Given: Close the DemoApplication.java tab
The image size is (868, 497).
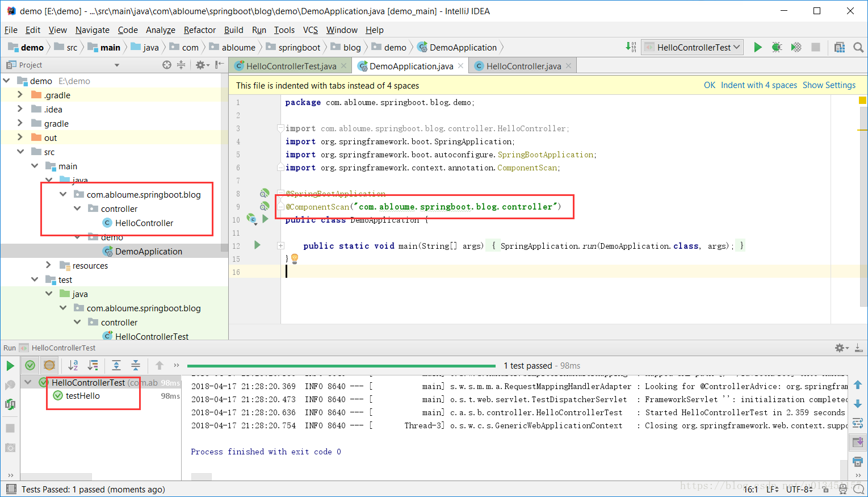Looking at the screenshot, I should click(460, 66).
